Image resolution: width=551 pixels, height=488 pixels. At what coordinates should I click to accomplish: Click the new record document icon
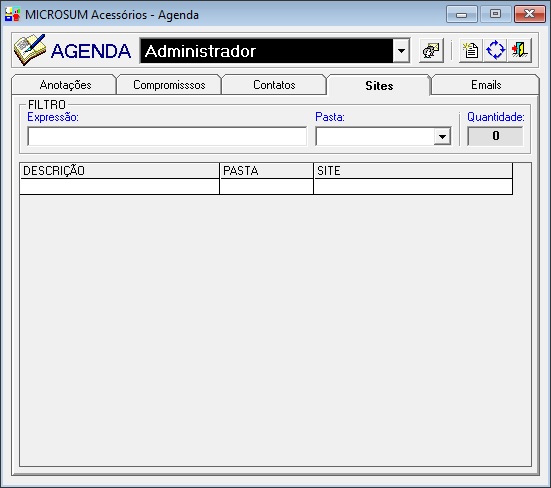(x=471, y=51)
